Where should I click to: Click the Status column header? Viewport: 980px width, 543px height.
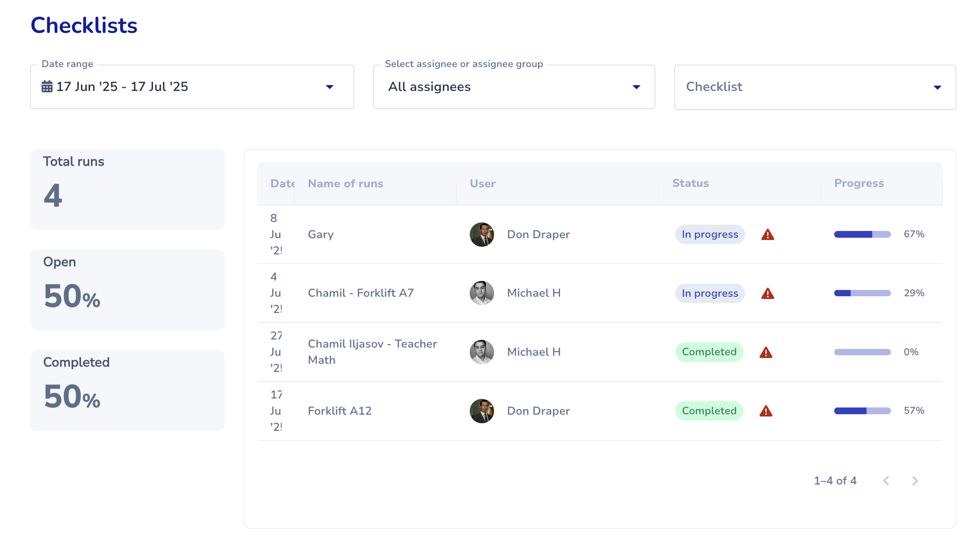[690, 183]
